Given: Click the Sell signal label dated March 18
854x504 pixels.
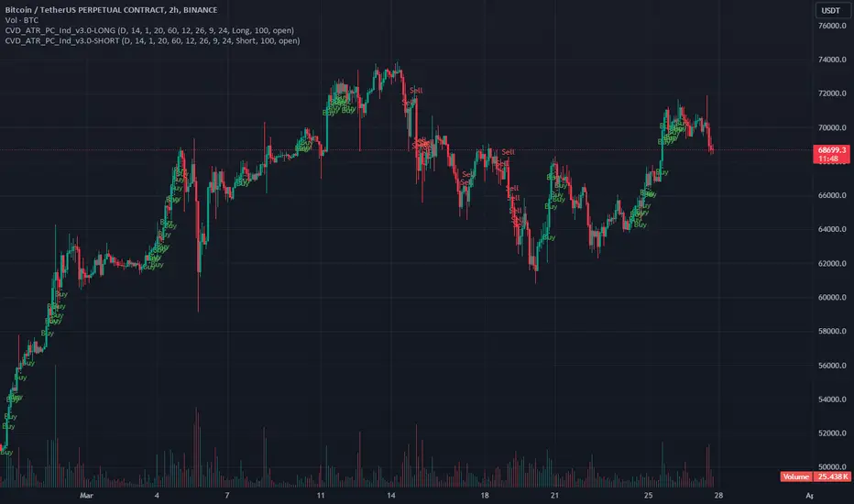Looking at the screenshot, I should coord(509,152).
